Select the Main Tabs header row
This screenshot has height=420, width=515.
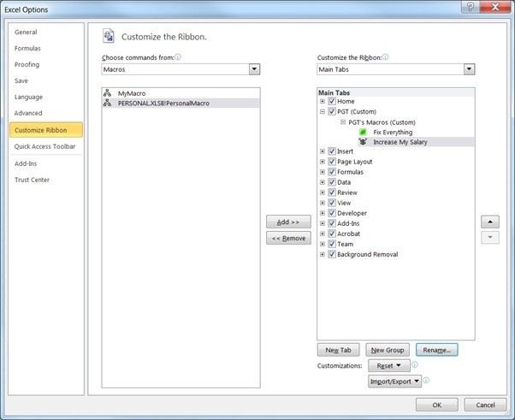point(396,92)
